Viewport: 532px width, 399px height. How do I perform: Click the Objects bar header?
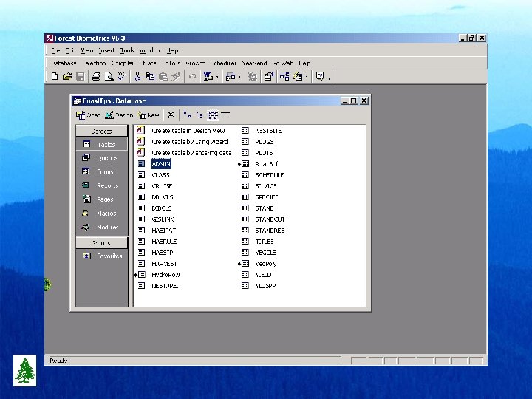101,131
